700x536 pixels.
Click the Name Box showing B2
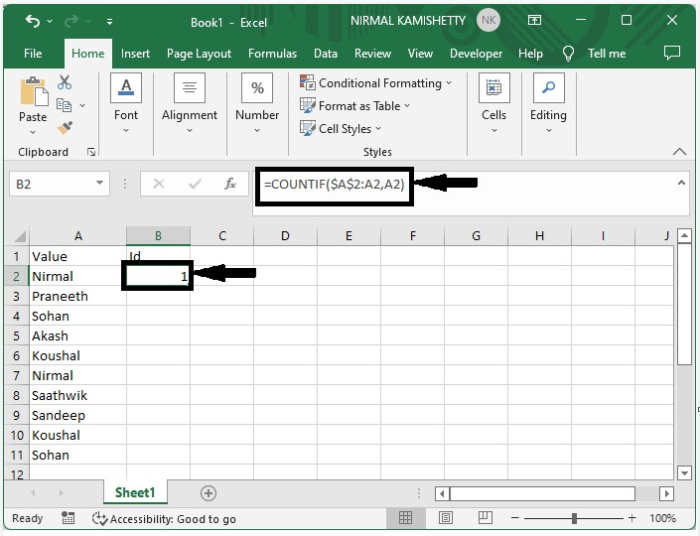click(51, 184)
